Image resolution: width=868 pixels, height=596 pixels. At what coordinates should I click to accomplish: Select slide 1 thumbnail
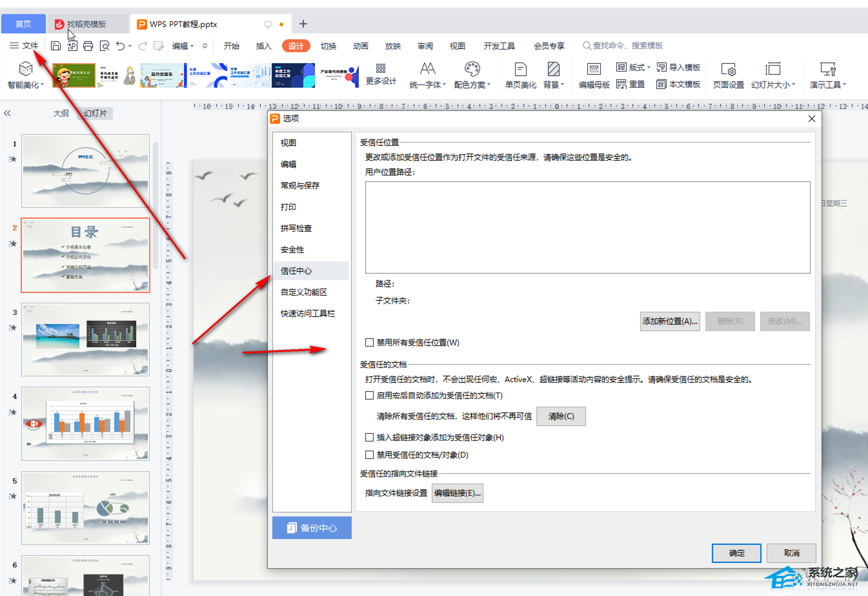click(x=86, y=171)
